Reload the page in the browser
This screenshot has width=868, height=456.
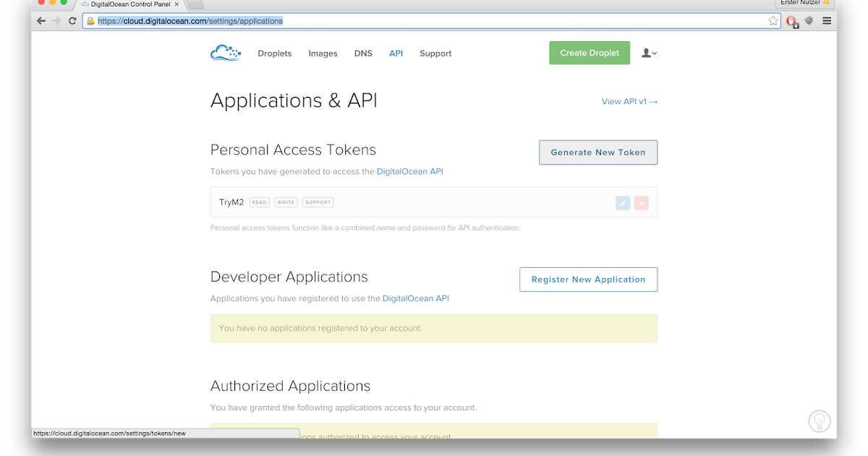(72, 21)
